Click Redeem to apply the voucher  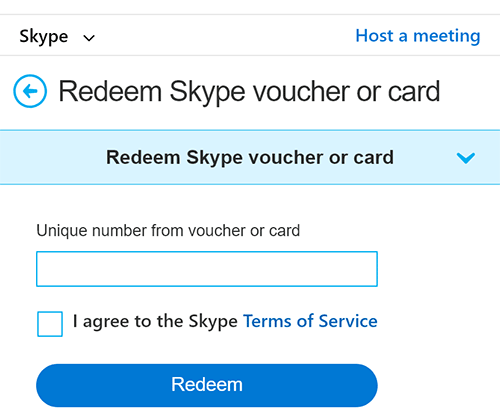207,385
